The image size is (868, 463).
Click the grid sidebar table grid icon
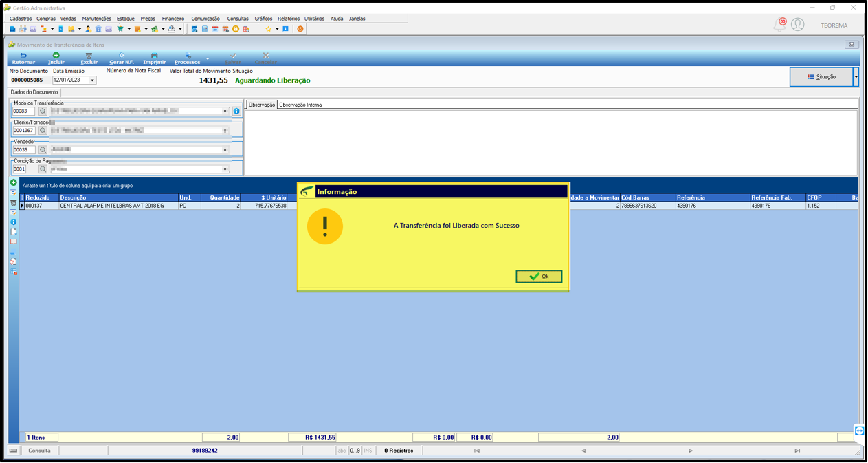point(13,272)
